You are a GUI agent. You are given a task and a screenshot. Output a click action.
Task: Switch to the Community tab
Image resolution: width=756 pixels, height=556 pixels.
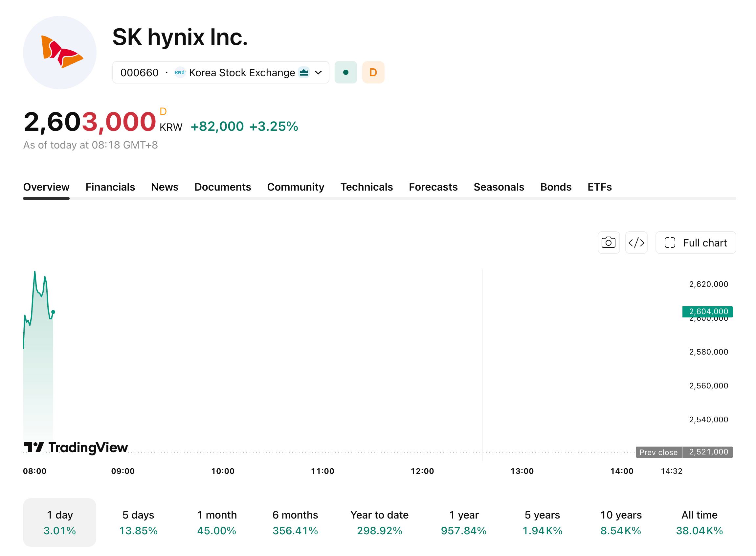pyautogui.click(x=296, y=187)
